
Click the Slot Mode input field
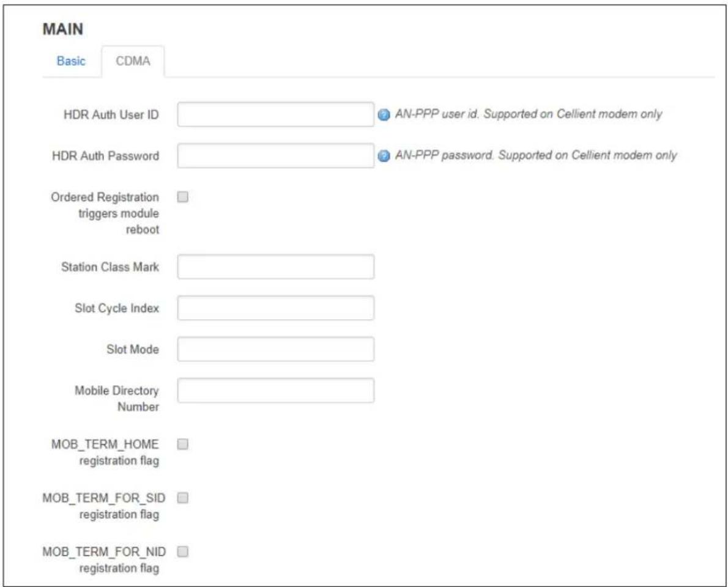276,349
